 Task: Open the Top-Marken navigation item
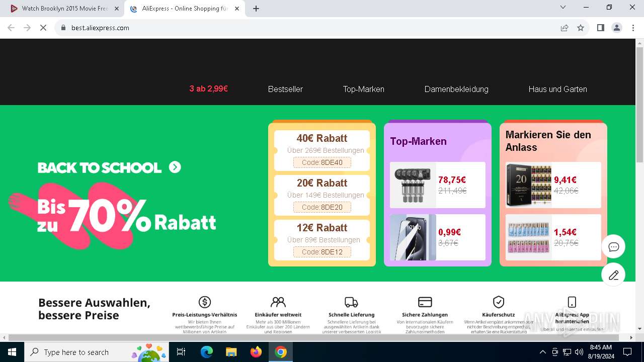(x=364, y=89)
